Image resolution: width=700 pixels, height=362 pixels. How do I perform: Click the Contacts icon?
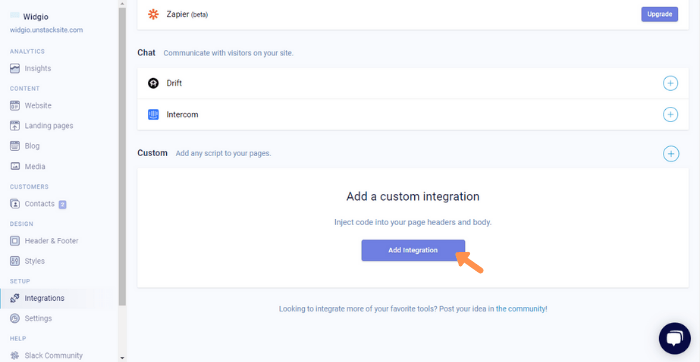point(15,204)
